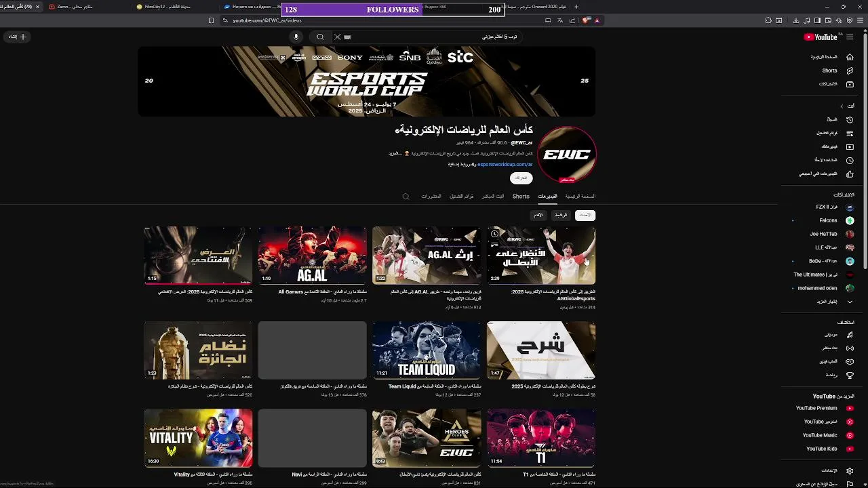Open Sports trophy icon in Explore
This screenshot has height=488, width=868.
click(850, 375)
